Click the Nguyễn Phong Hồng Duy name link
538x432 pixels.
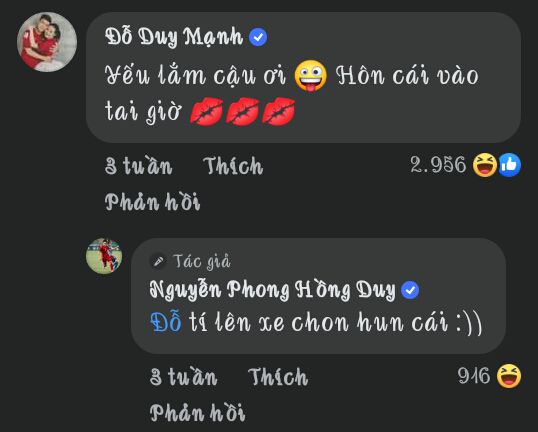coord(273,290)
